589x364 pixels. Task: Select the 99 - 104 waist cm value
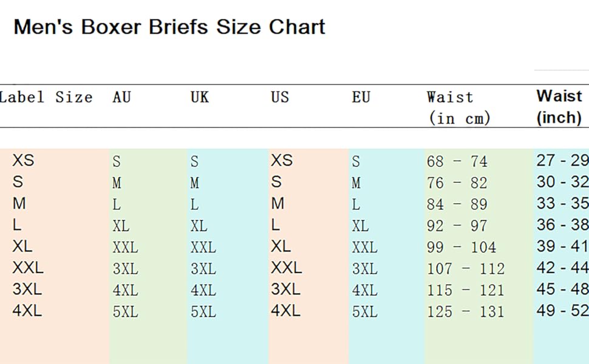pos(461,248)
